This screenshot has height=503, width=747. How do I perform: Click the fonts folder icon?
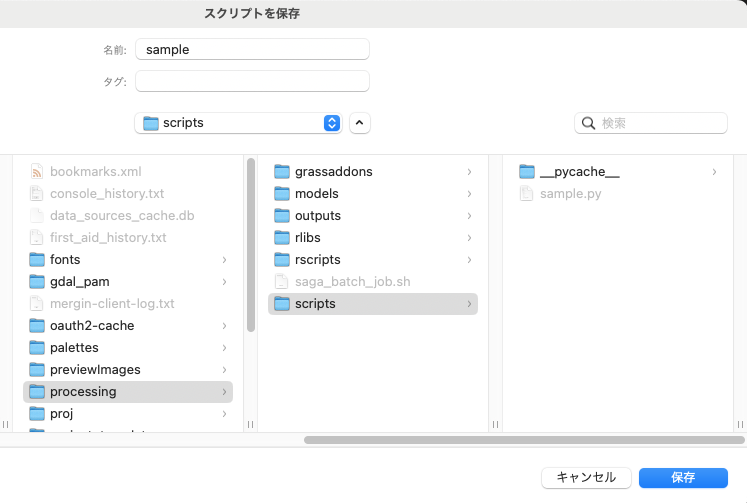point(37,260)
